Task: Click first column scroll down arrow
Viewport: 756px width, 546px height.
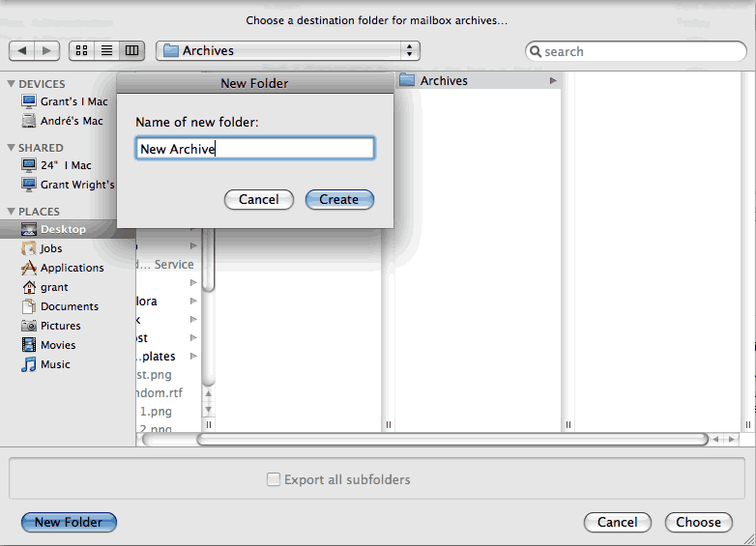Action: [208, 410]
